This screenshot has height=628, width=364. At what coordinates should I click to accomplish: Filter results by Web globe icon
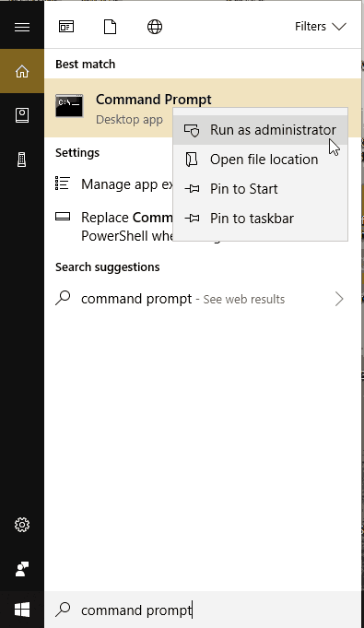tap(155, 27)
